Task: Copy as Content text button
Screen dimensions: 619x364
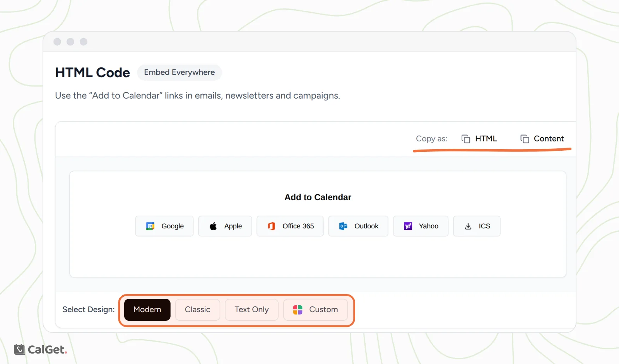Action: coord(549,139)
